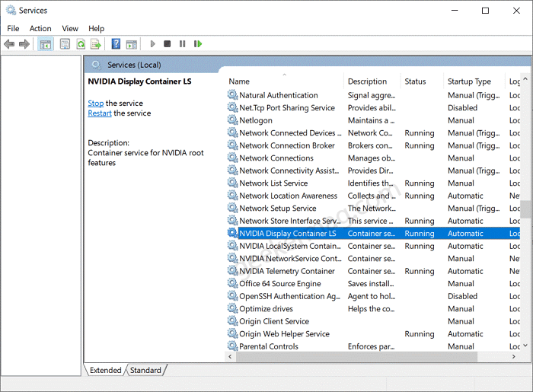Select the Network Setup Service row
Viewport: 533px width, 392px height.
tap(373, 209)
